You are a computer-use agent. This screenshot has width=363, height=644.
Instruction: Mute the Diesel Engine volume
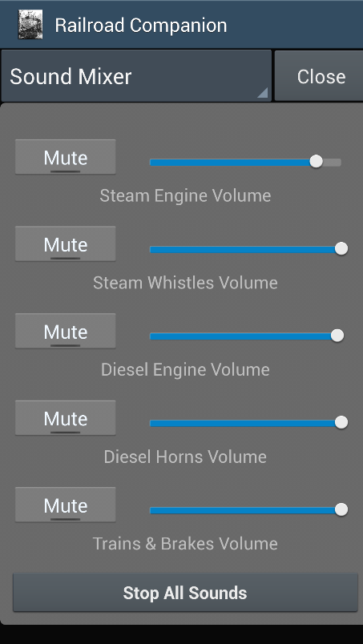pyautogui.click(x=66, y=331)
